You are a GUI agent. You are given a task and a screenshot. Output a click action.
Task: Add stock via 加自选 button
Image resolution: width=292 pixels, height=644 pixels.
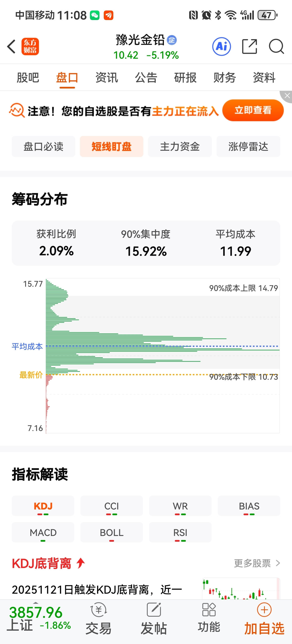[264, 619]
